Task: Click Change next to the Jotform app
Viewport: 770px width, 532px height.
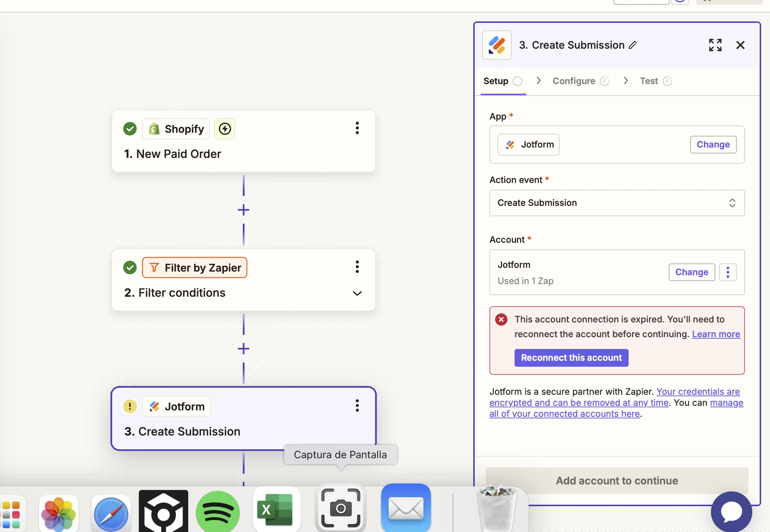Action: pyautogui.click(x=713, y=144)
